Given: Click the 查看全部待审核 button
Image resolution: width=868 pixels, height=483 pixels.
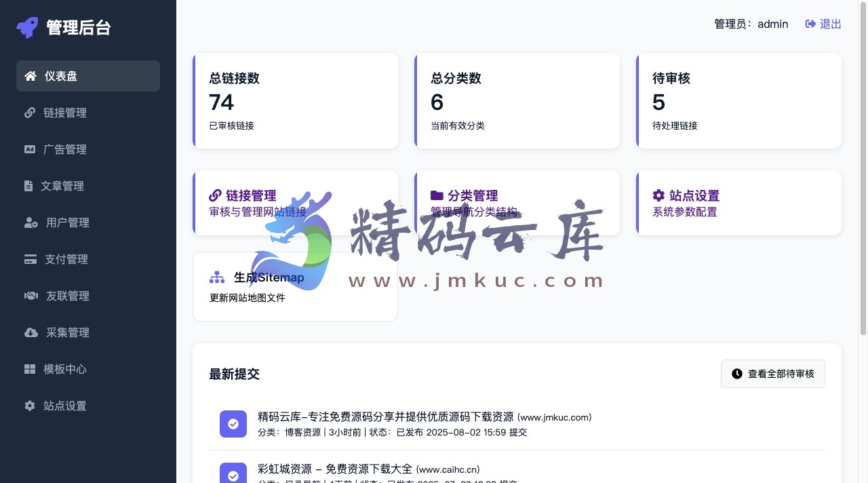Looking at the screenshot, I should 773,374.
